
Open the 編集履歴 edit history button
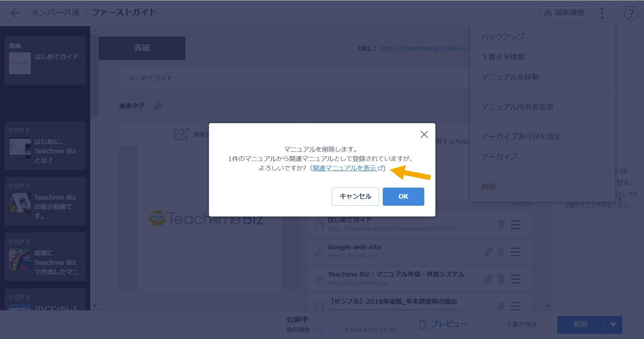(x=563, y=13)
